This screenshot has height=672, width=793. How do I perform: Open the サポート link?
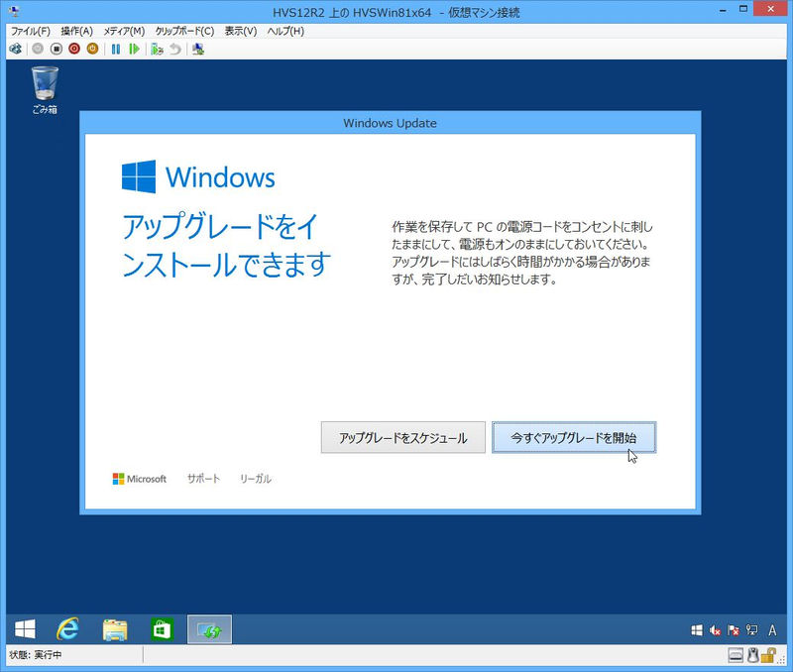[x=203, y=479]
